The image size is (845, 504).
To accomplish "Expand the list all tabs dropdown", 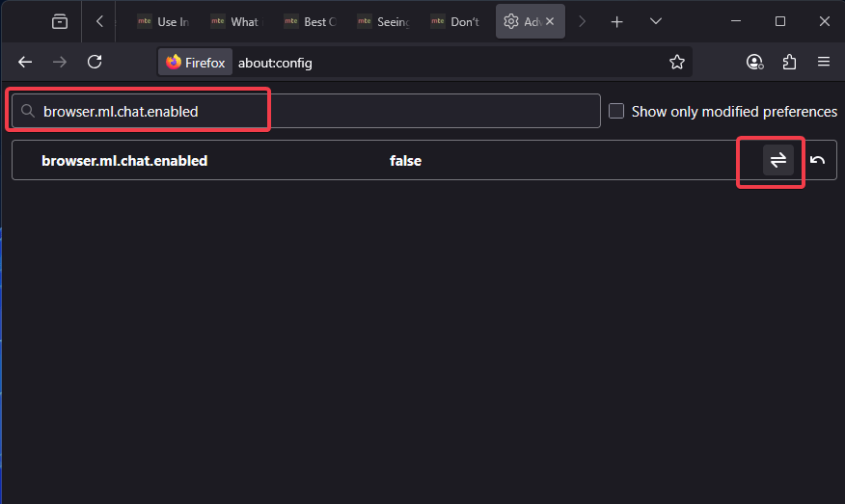I will point(655,21).
